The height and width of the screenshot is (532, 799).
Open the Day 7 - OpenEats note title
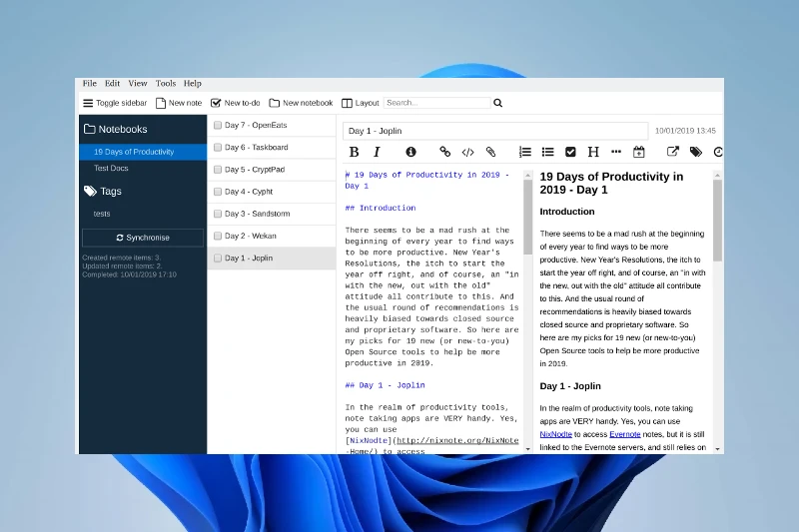click(x=256, y=125)
